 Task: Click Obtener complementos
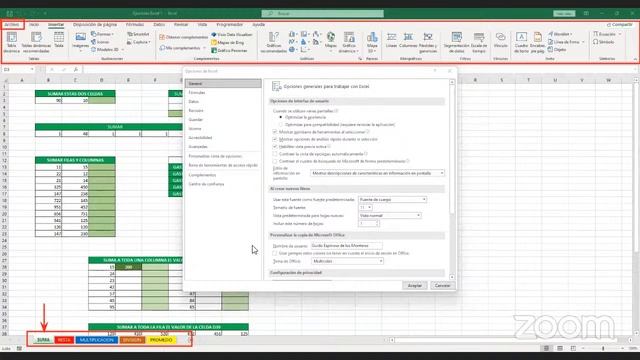coord(184,37)
